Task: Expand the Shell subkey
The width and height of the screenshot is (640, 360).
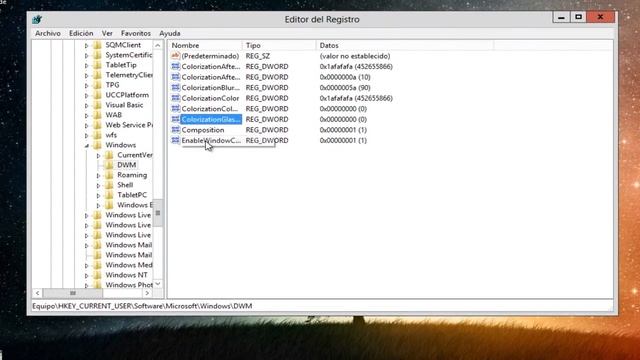Action: (98, 186)
